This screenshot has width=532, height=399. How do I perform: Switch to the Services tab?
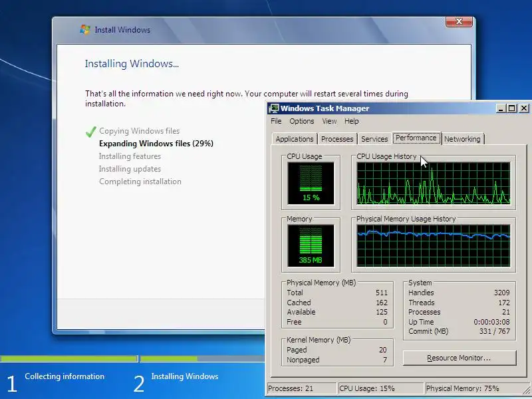tap(374, 139)
